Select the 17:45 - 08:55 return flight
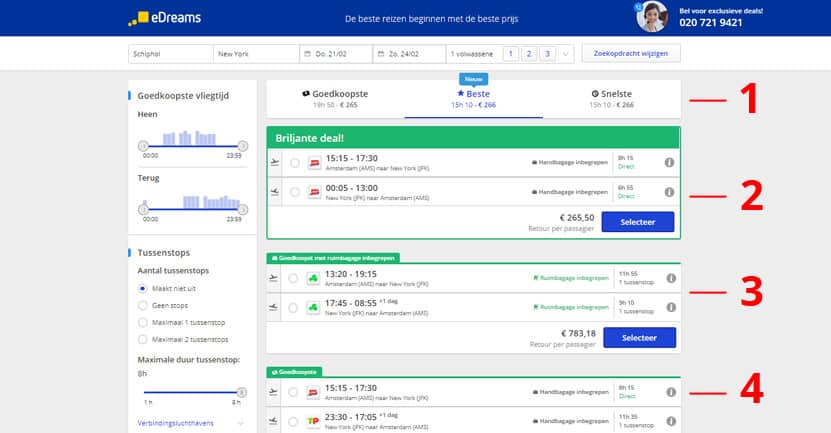This screenshot has width=831, height=433. click(293, 308)
